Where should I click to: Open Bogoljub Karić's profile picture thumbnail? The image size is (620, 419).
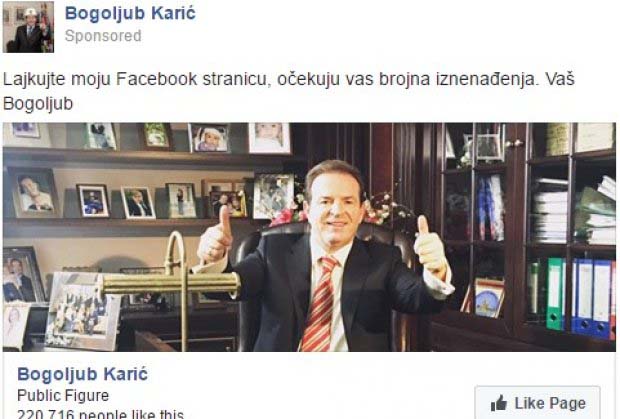28,27
